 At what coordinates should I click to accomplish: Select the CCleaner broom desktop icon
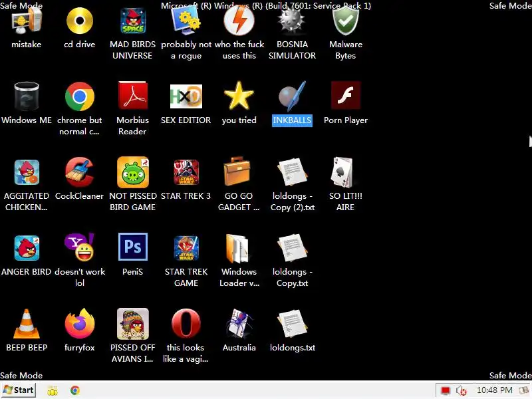tap(79, 172)
